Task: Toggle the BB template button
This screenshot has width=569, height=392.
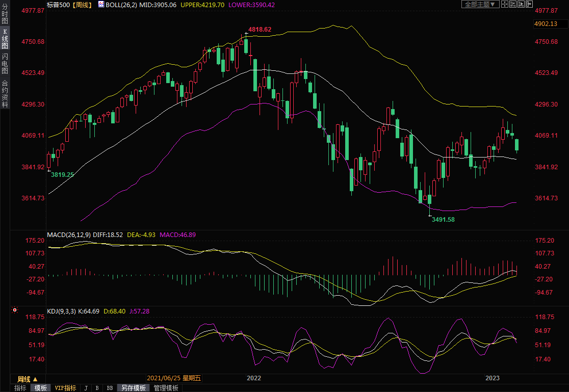Action: click(x=110, y=388)
